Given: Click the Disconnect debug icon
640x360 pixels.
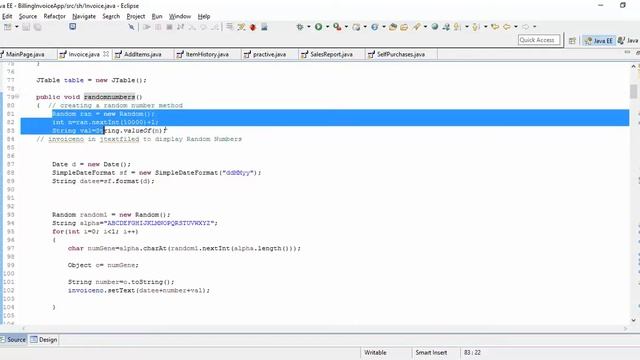Looking at the screenshot, I should pyautogui.click(x=180, y=27).
